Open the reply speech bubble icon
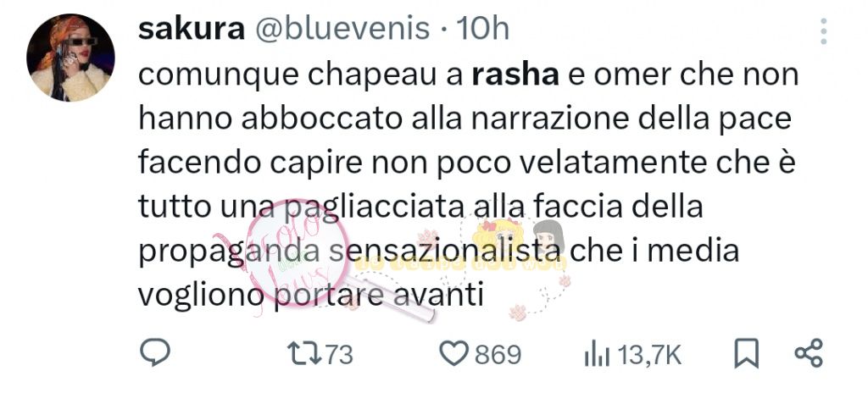Image resolution: width=868 pixels, height=393 pixels. pos(154,353)
